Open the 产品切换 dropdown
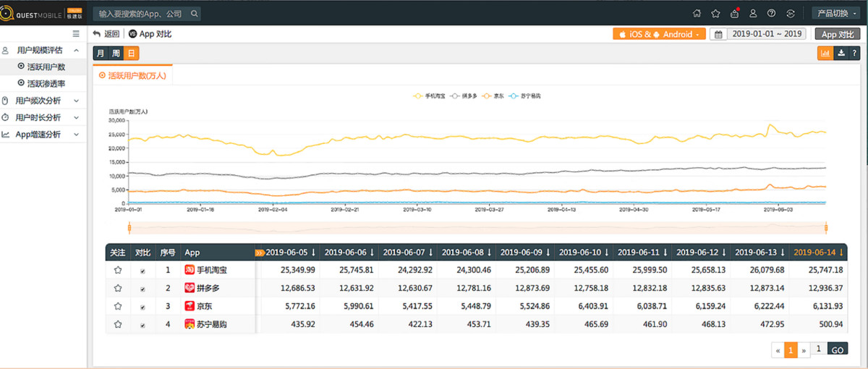 (x=837, y=13)
